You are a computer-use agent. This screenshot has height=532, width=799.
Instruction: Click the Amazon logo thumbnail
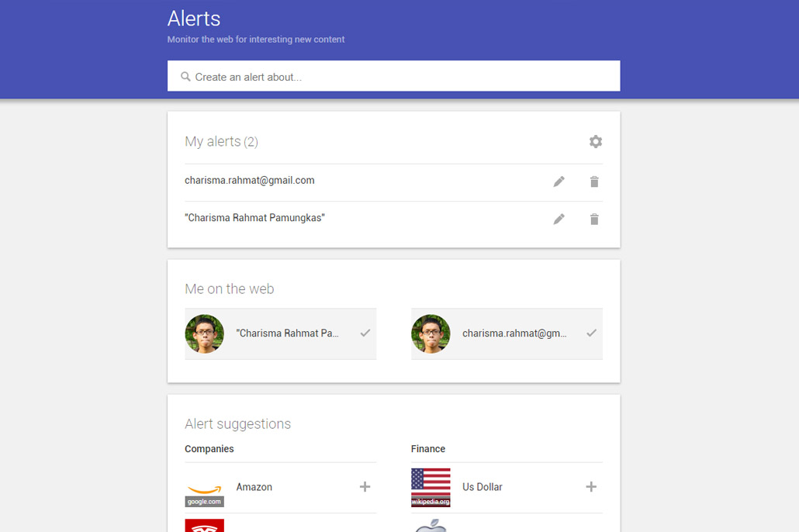[x=204, y=489]
